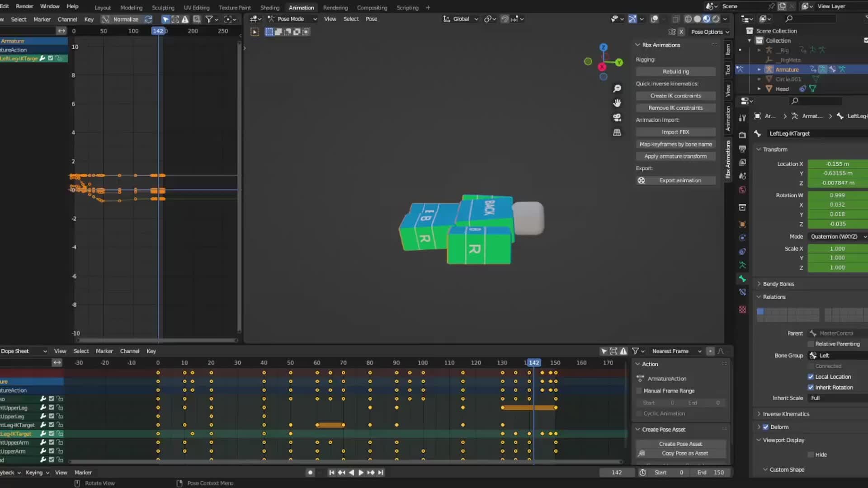Click Map keyframes by bone name
868x488 pixels.
coord(675,144)
